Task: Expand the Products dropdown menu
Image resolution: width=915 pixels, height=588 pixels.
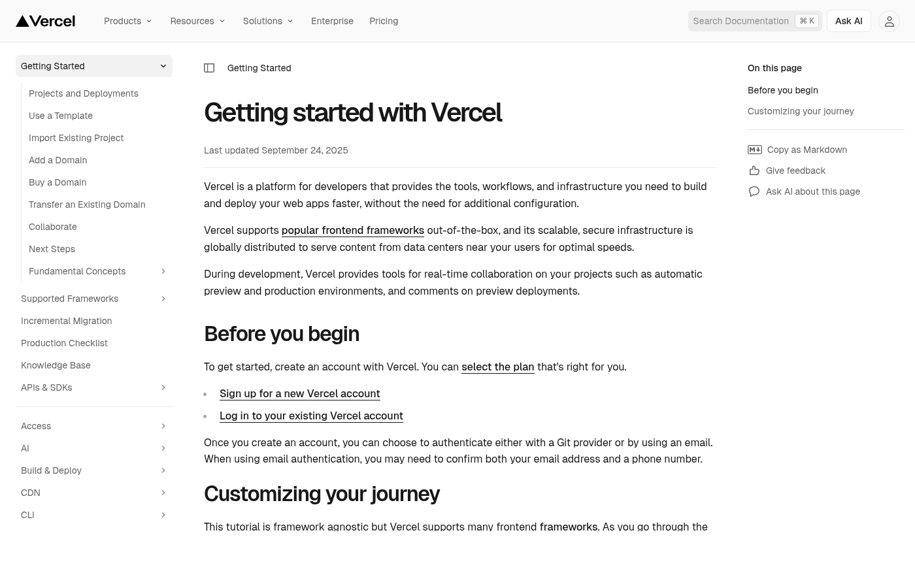Action: coord(127,21)
